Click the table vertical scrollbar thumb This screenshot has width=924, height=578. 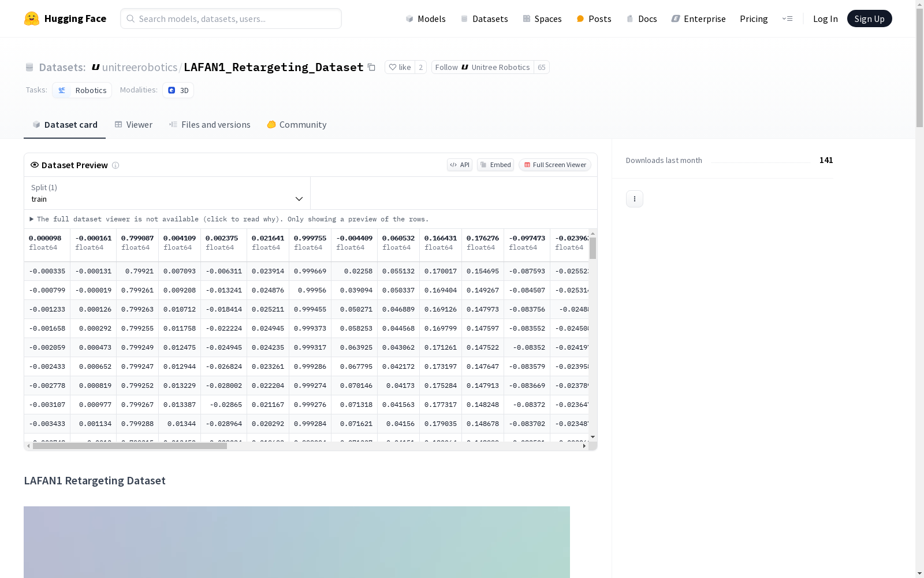593,248
